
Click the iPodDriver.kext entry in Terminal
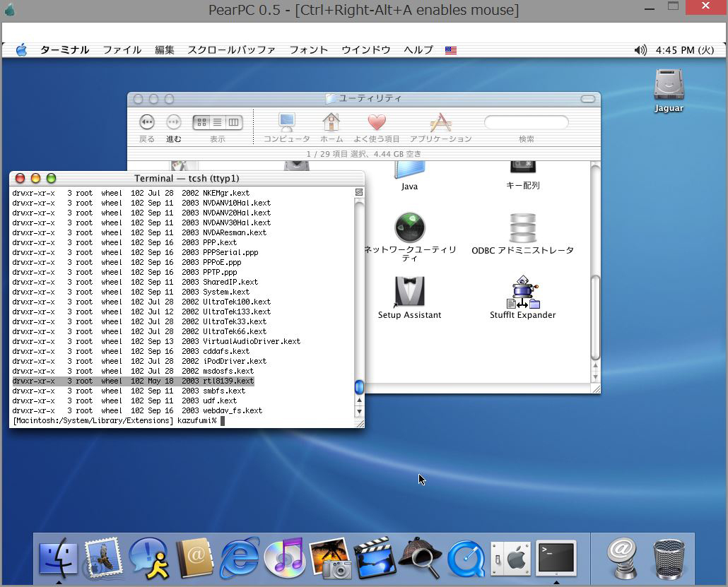pos(139,361)
